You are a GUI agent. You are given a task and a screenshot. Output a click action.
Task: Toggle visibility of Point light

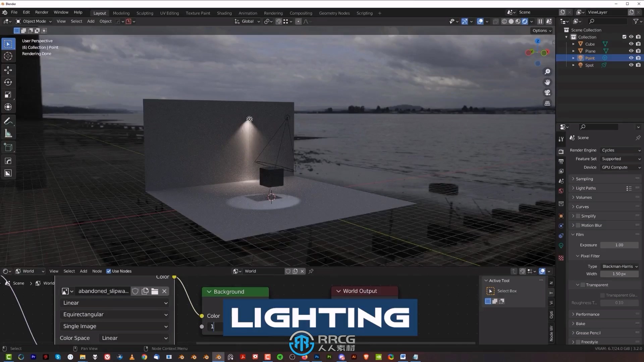(x=631, y=58)
